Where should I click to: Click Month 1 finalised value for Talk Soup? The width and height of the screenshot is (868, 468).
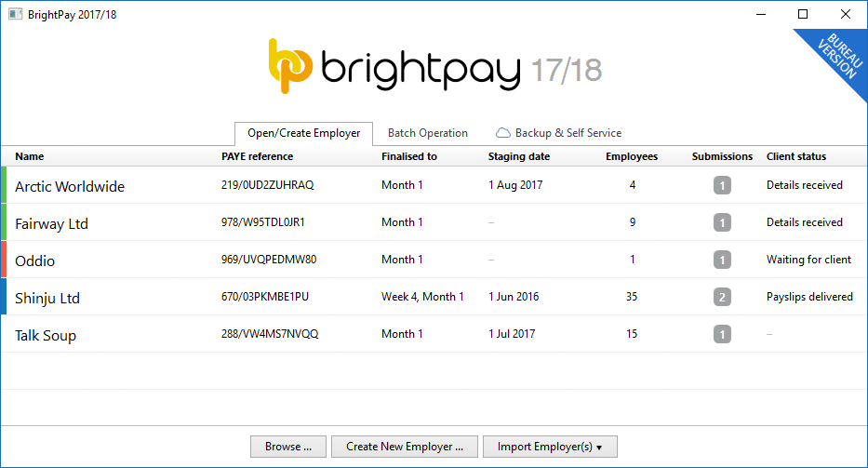tap(402, 333)
